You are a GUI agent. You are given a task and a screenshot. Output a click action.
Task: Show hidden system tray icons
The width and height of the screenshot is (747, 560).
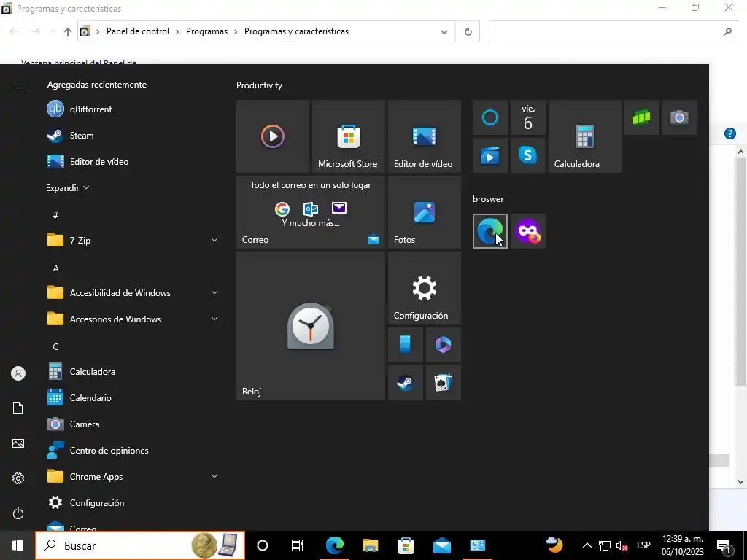tap(587, 545)
